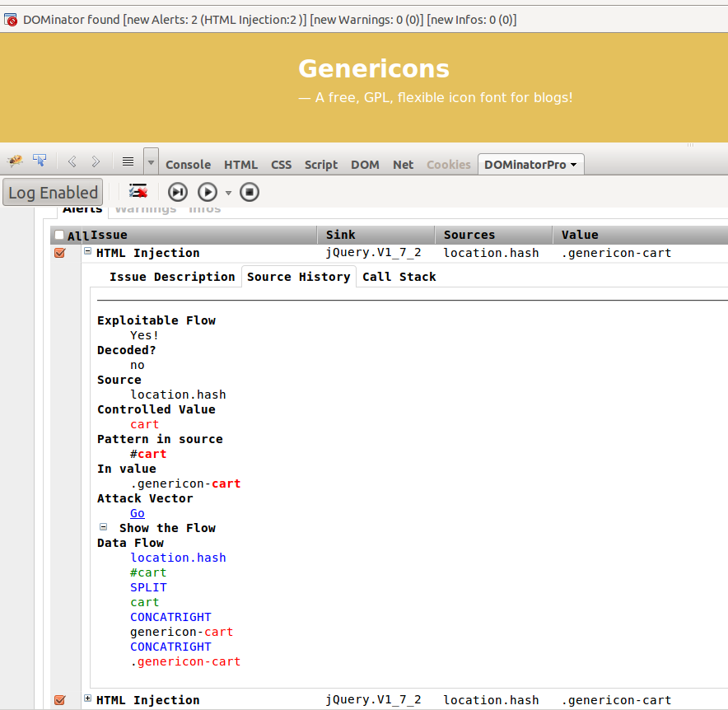728x710 pixels.
Task: Click the first HTML Injection issue label
Action: [147, 253]
